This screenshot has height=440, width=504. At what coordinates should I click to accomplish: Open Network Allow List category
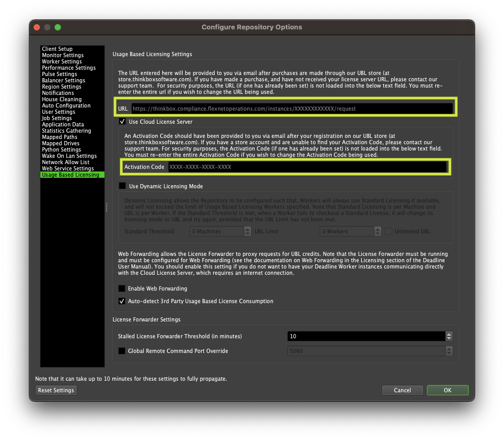(x=72, y=162)
